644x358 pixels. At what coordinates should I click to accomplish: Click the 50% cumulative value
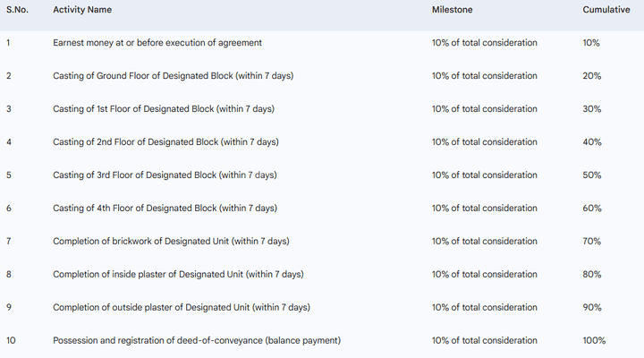591,175
